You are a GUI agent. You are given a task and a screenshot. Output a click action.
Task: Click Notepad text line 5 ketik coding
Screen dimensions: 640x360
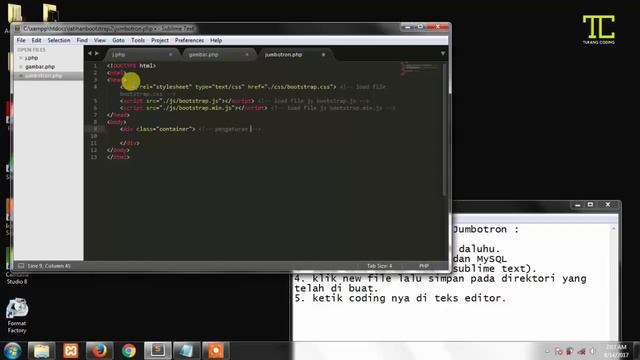400,298
